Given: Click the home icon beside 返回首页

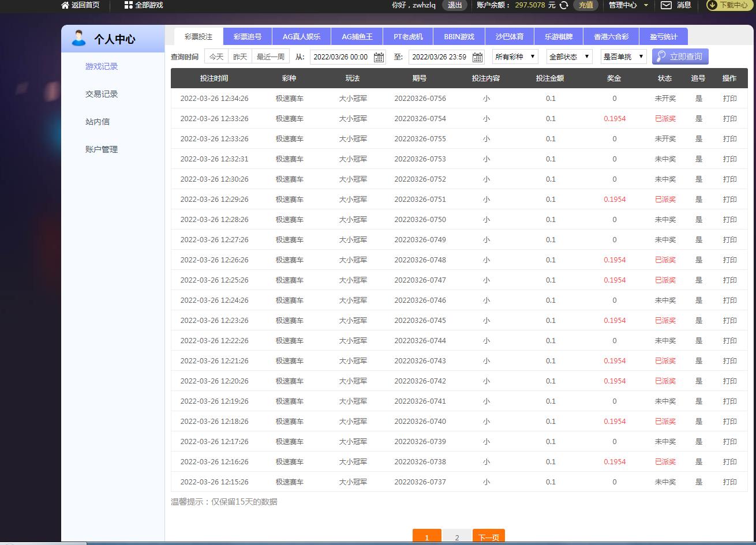Looking at the screenshot, I should point(65,5).
